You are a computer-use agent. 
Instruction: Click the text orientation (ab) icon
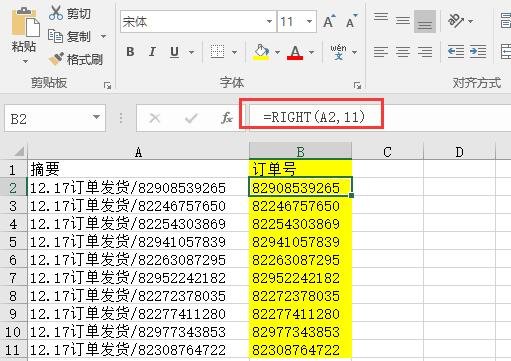456,21
